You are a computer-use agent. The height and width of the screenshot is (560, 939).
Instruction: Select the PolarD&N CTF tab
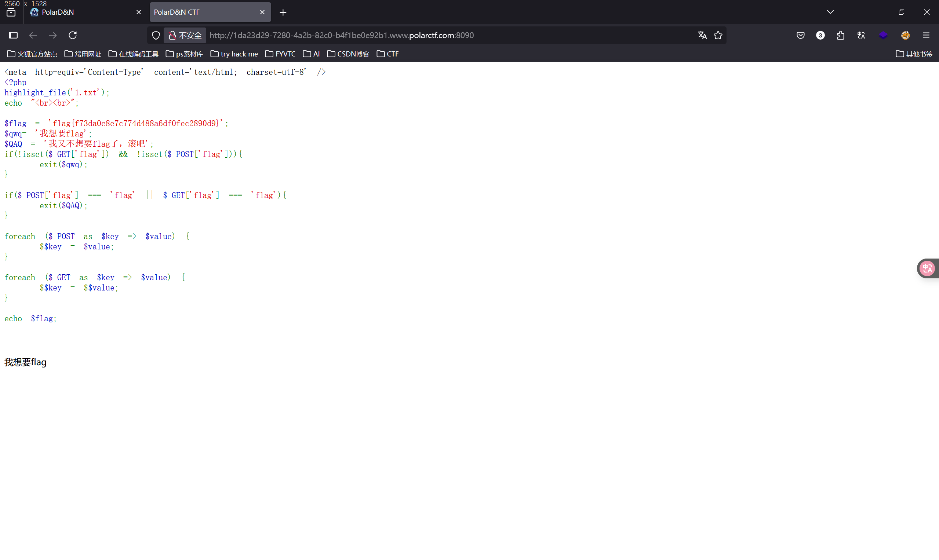click(204, 12)
